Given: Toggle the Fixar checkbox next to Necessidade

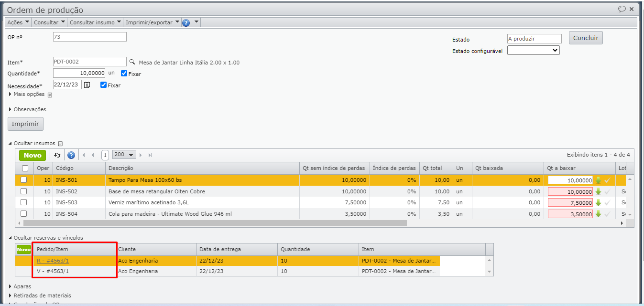Looking at the screenshot, I should click(104, 85).
